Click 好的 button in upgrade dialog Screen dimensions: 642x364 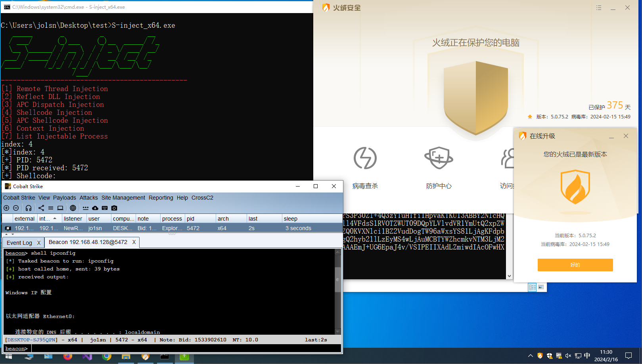pyautogui.click(x=575, y=265)
